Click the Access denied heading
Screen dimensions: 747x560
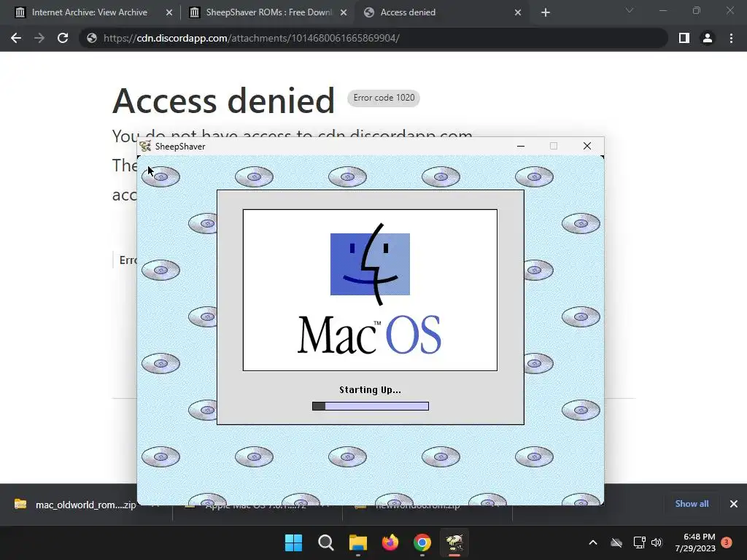[x=223, y=101]
